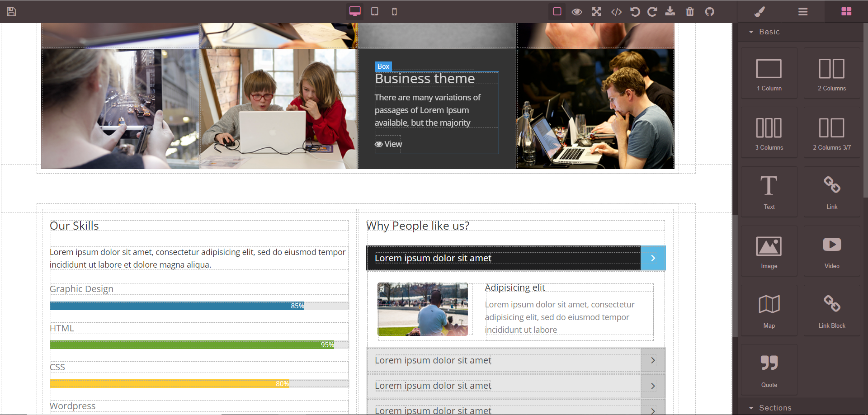
Task: Toggle preview mode eye icon
Action: 577,12
